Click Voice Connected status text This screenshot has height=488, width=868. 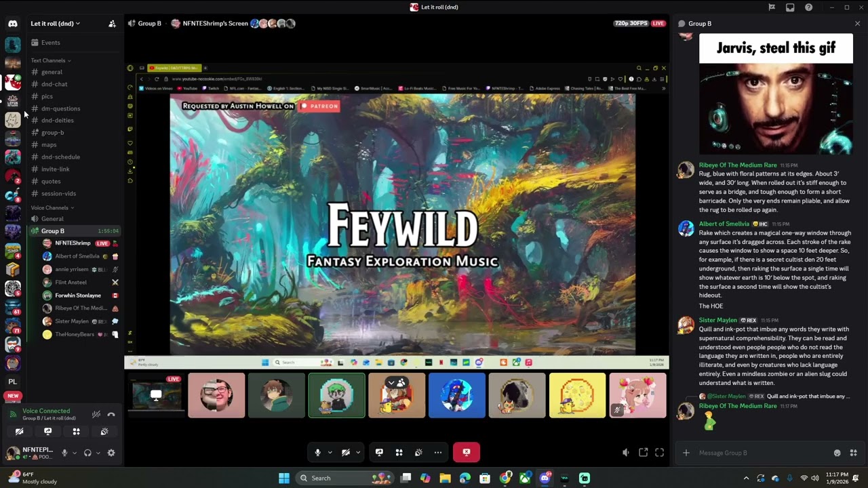point(46,411)
